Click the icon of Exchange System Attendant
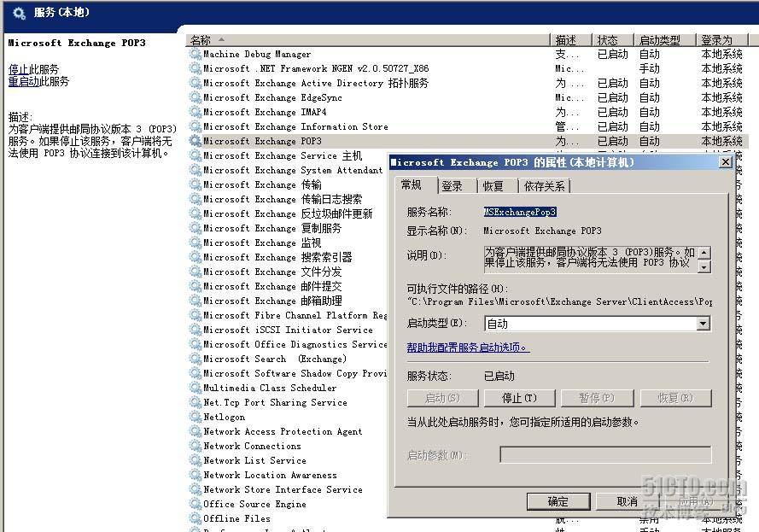This screenshot has width=759, height=532. 195,170
